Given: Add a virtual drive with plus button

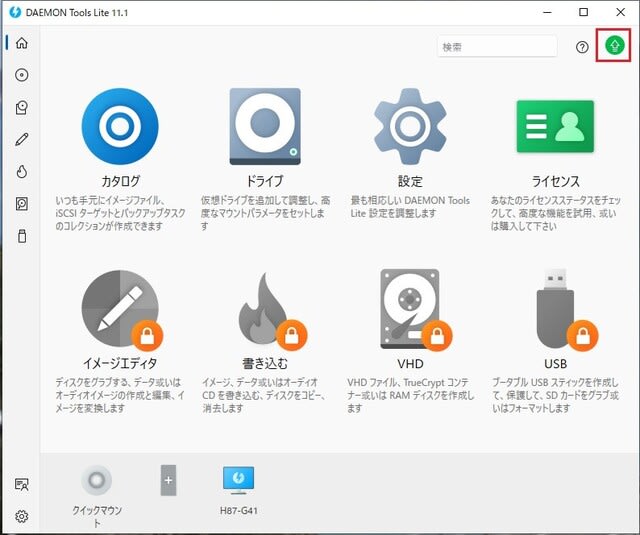Looking at the screenshot, I should click(x=168, y=480).
